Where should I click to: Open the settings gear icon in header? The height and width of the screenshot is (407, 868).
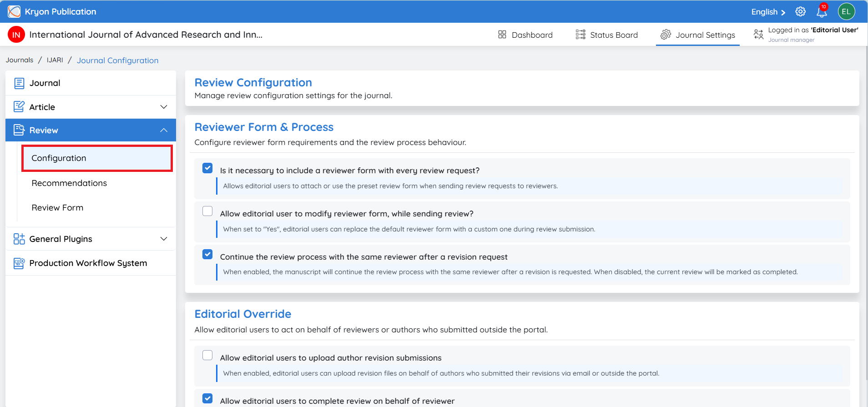(x=800, y=12)
